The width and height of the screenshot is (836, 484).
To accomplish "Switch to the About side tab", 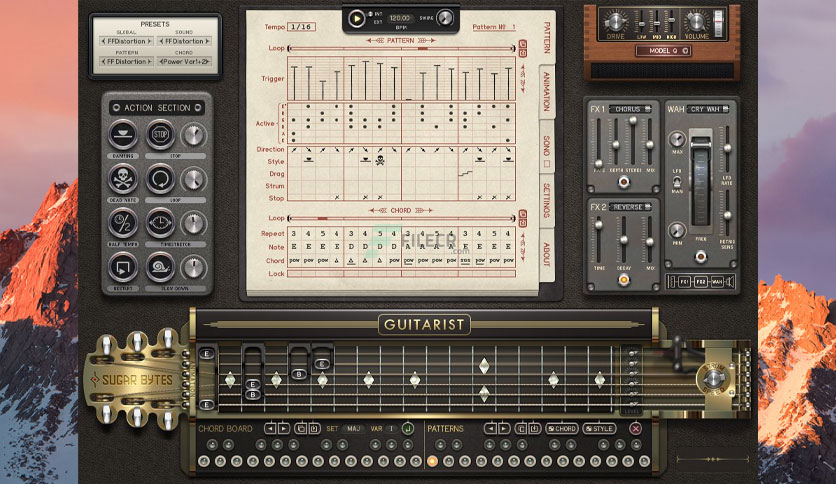I will click(x=546, y=254).
